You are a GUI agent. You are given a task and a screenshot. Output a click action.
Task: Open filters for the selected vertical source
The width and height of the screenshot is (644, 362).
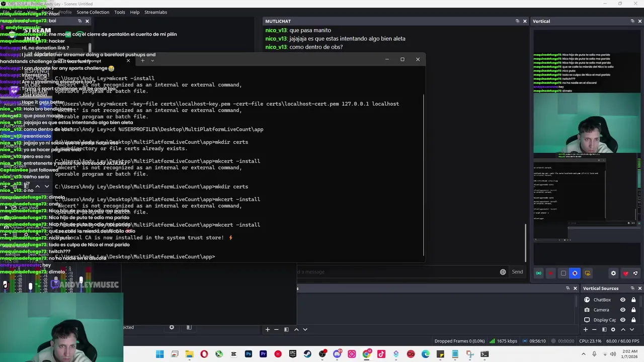point(604,329)
